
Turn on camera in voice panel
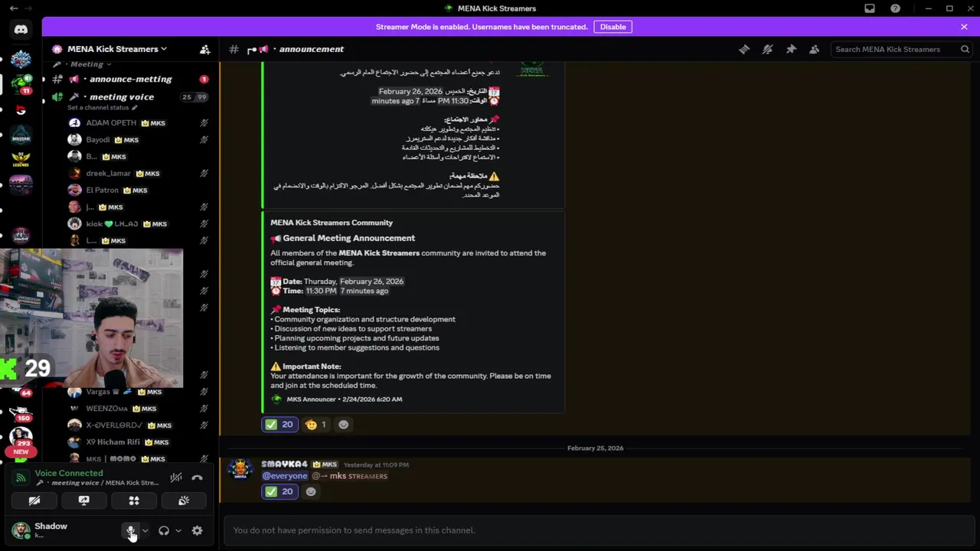coord(34,500)
